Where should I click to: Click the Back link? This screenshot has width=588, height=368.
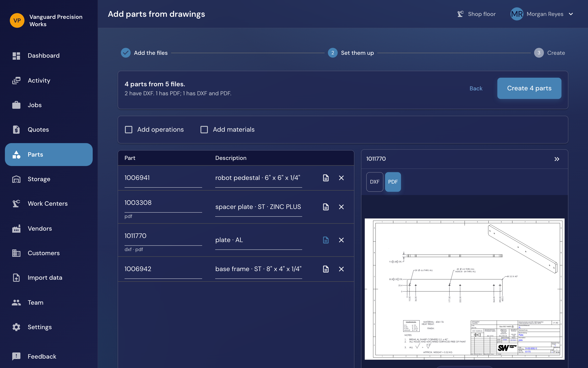point(476,88)
